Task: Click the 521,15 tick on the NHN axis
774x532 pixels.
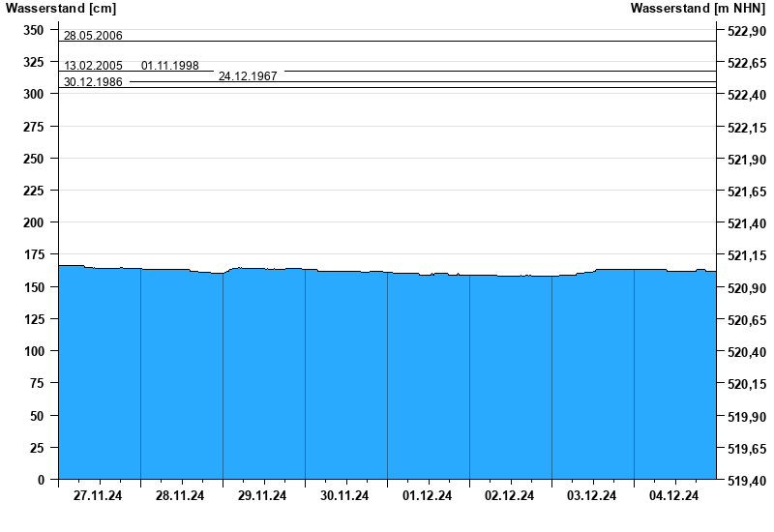Action: pyautogui.click(x=745, y=256)
